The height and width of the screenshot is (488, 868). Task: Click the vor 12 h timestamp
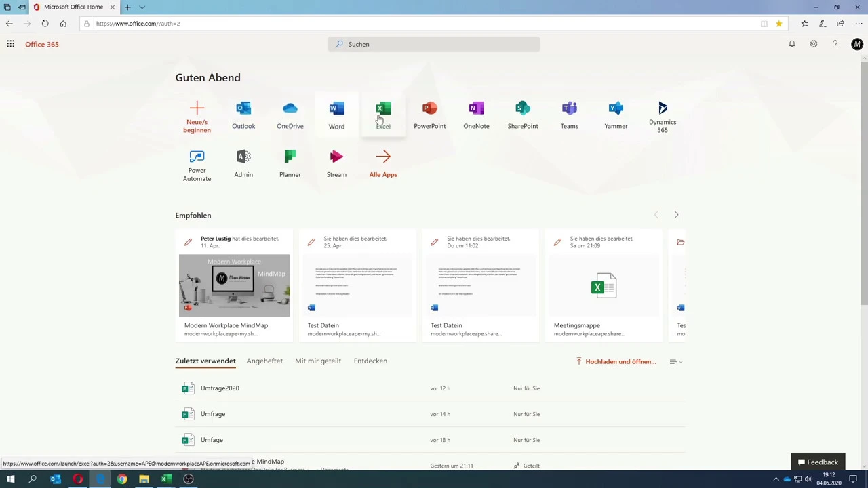(440, 388)
